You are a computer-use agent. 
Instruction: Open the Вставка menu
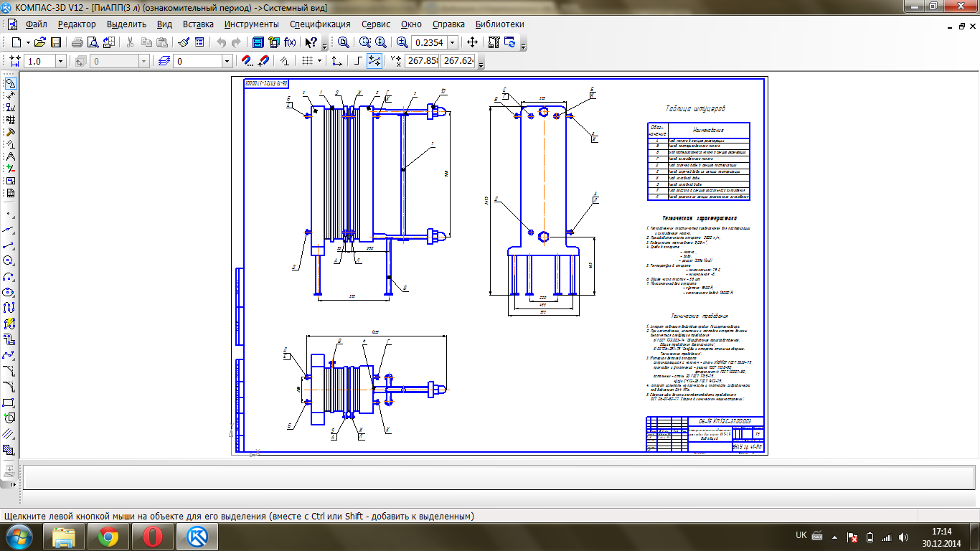coord(198,24)
